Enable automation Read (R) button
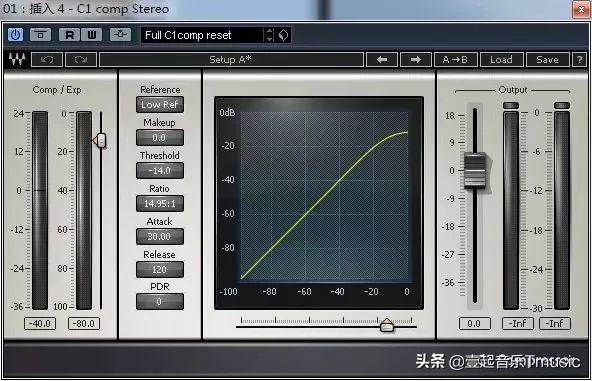Viewport: 592px width, 381px height. pos(69,35)
